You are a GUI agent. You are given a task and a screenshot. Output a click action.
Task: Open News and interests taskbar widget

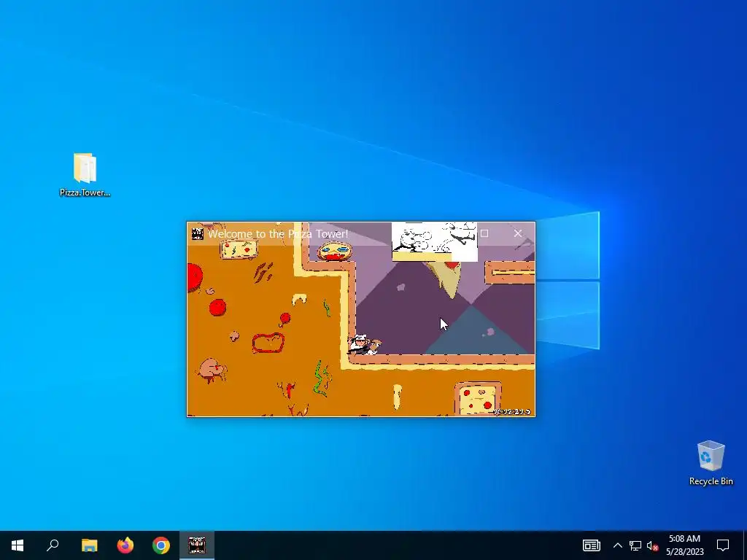tap(591, 545)
